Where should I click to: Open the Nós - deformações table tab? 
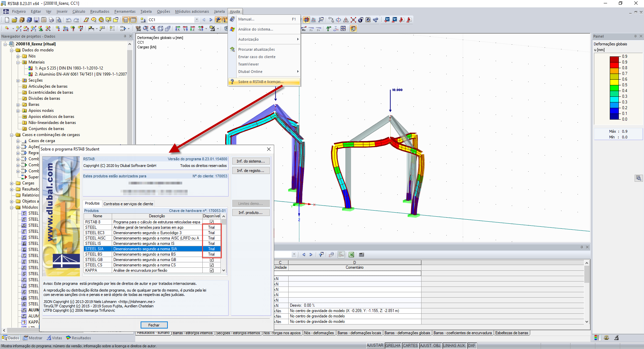(319, 333)
